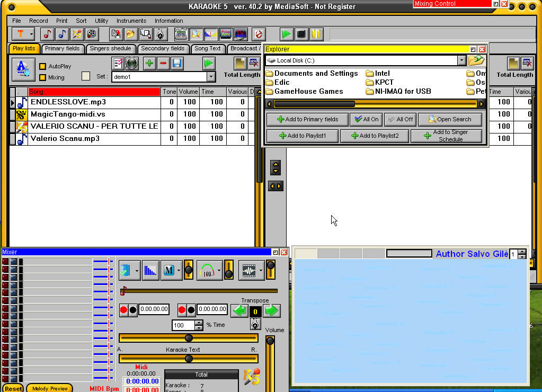Click the film reel icon in toolbar
Screen dimensions: 542x392
[x=92, y=34]
